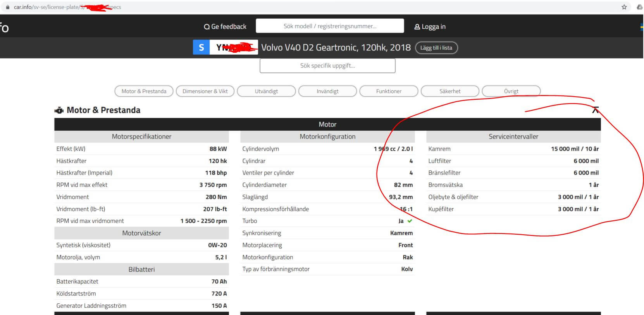Click the Volvo V40 D2 Geartronic title

point(336,47)
